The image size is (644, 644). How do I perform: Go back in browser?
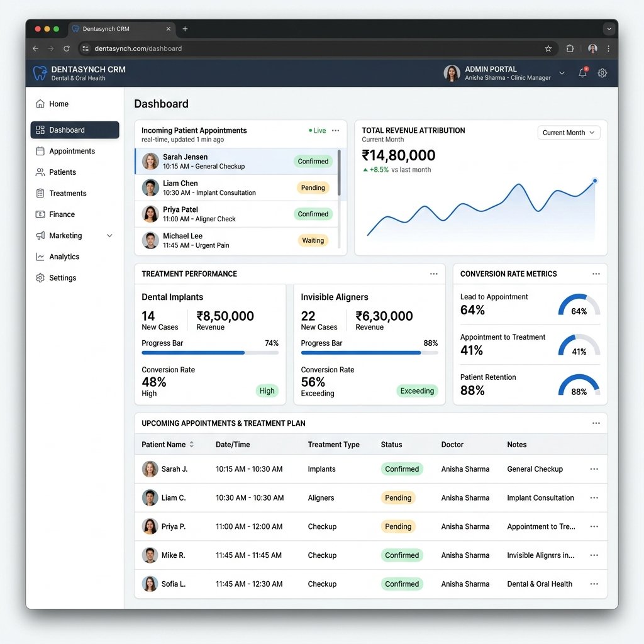pyautogui.click(x=36, y=48)
